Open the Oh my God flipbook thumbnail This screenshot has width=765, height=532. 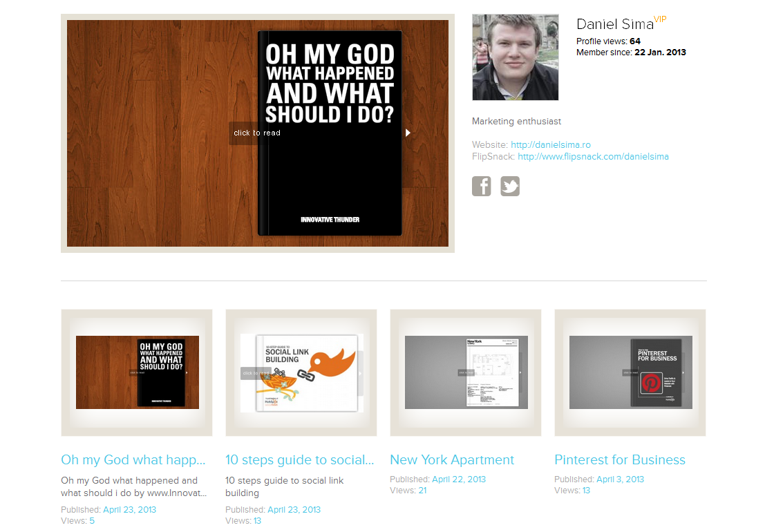(137, 372)
